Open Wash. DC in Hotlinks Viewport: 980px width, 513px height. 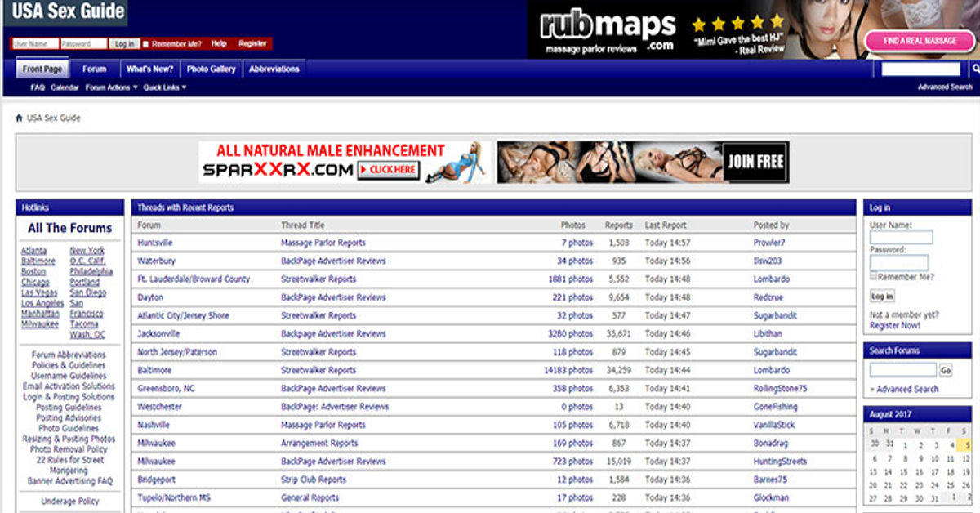click(87, 334)
